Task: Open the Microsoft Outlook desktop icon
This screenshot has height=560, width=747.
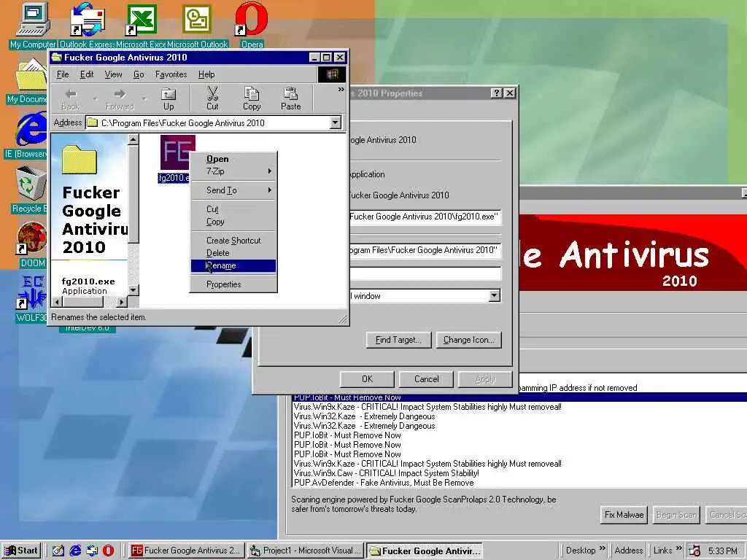Action: click(x=197, y=25)
